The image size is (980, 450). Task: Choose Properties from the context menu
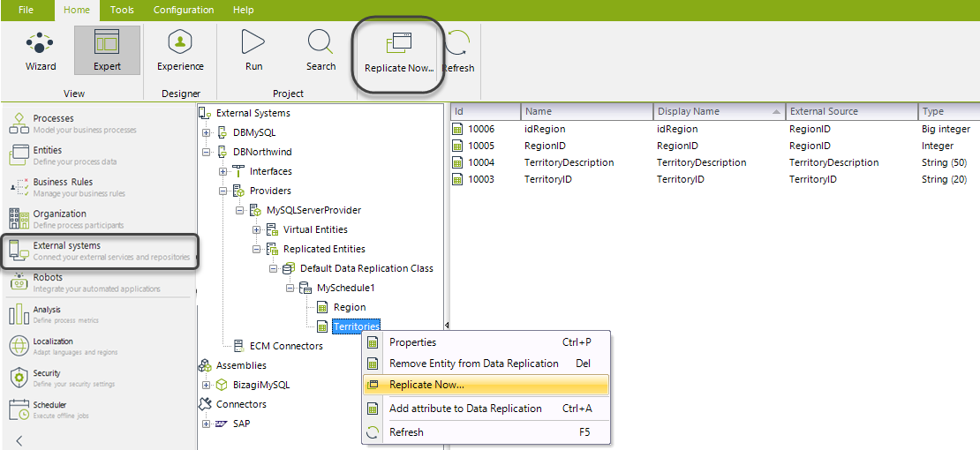(486, 341)
